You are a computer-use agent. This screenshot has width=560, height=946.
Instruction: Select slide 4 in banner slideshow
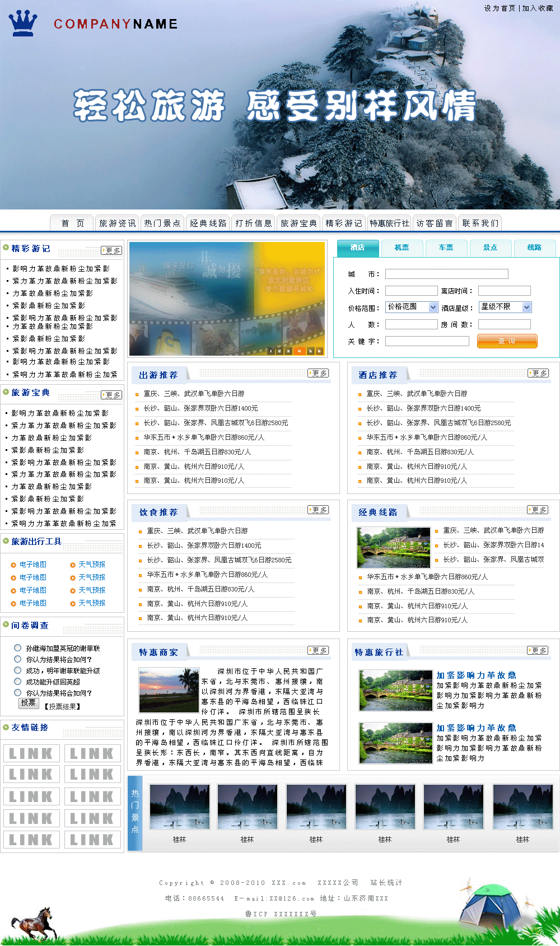299,351
